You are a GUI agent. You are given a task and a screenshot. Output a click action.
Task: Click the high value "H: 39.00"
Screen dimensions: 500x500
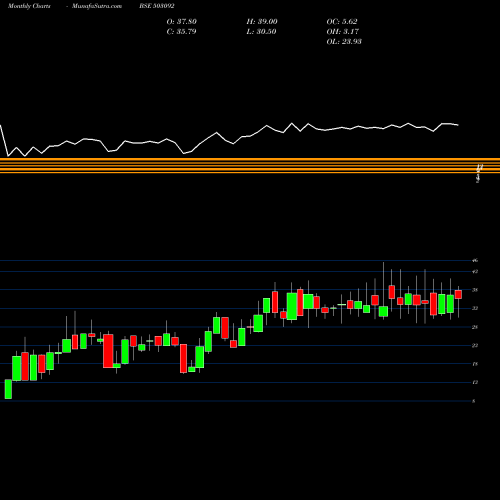262,22
